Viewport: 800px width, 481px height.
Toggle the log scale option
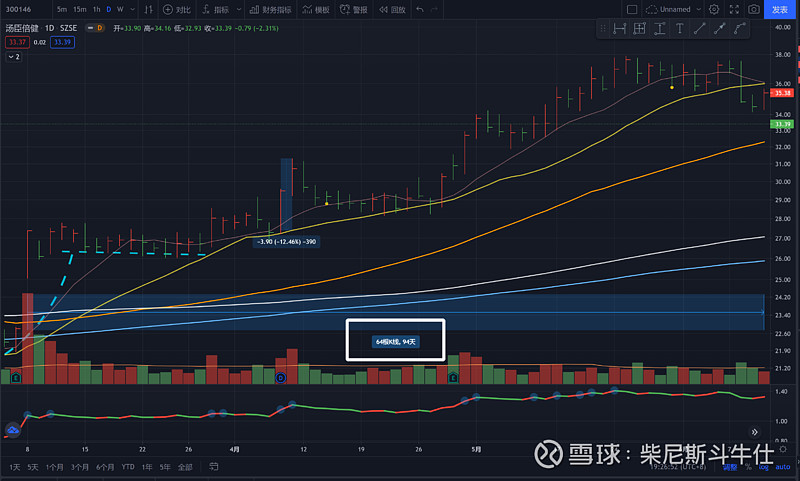[x=763, y=467]
